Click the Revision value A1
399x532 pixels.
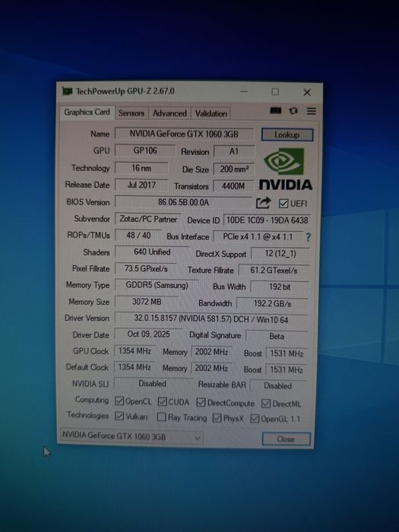[234, 151]
